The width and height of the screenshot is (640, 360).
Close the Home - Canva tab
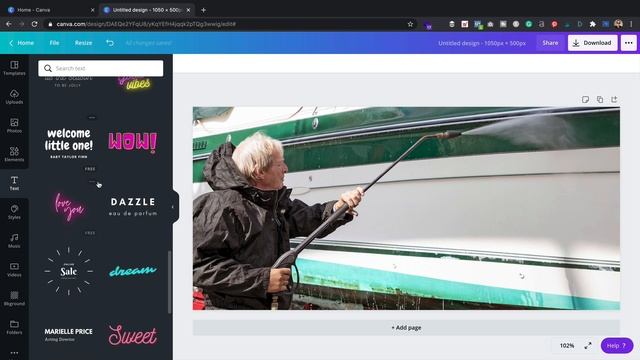[x=92, y=10]
